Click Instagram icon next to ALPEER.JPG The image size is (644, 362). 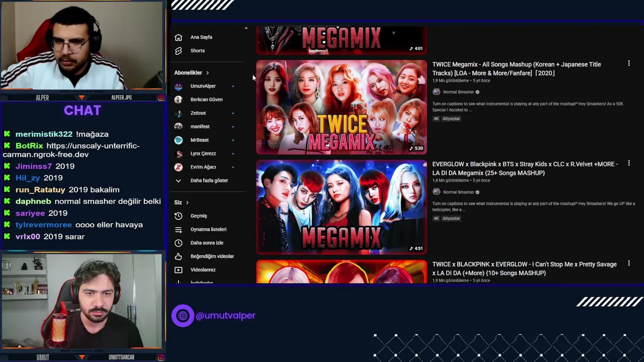(x=161, y=98)
